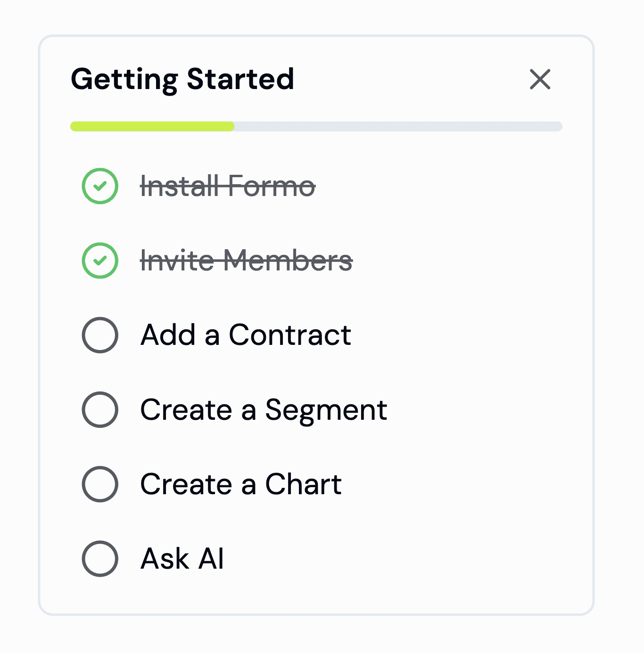Check the circle next to Add a Contract
This screenshot has width=644, height=653.
point(100,335)
